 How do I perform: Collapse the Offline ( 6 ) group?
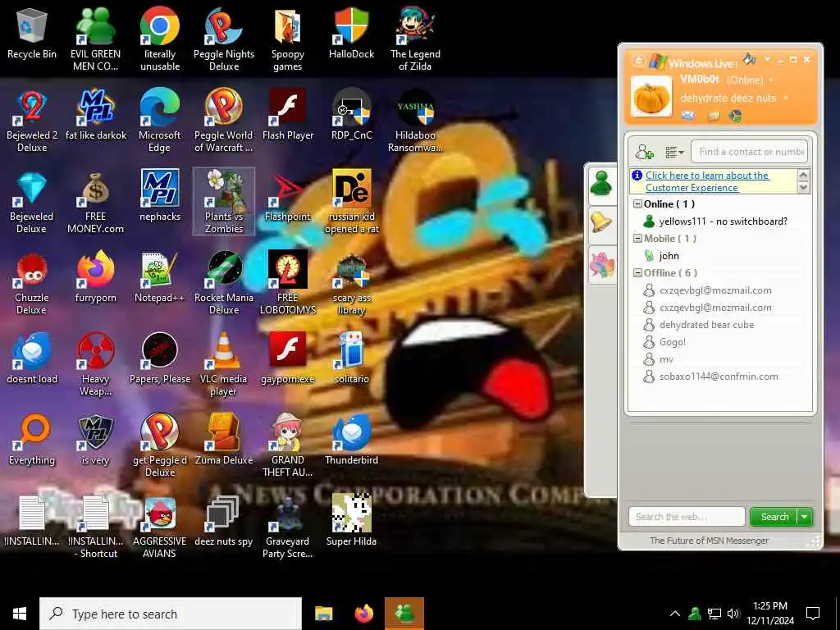tap(637, 272)
